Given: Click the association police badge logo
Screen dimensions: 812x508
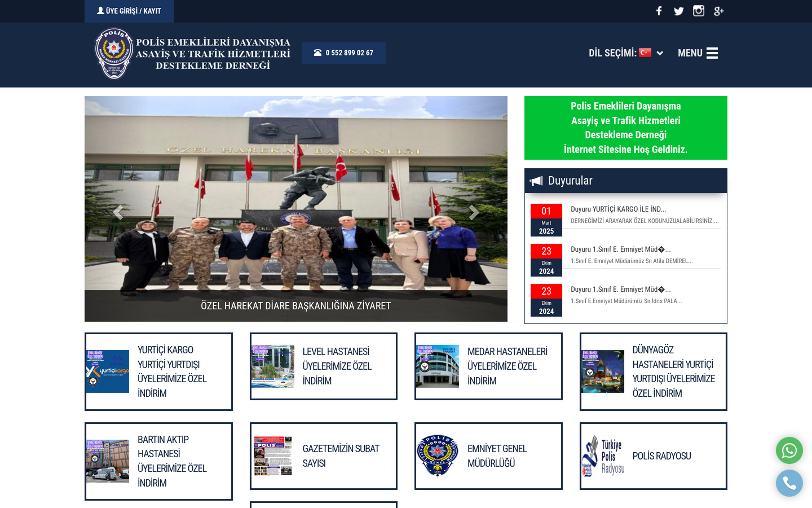Looking at the screenshot, I should [x=114, y=54].
